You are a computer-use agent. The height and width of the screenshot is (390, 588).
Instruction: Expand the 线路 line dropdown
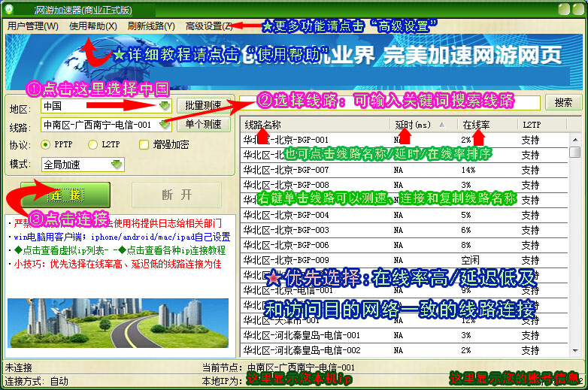[x=165, y=125]
